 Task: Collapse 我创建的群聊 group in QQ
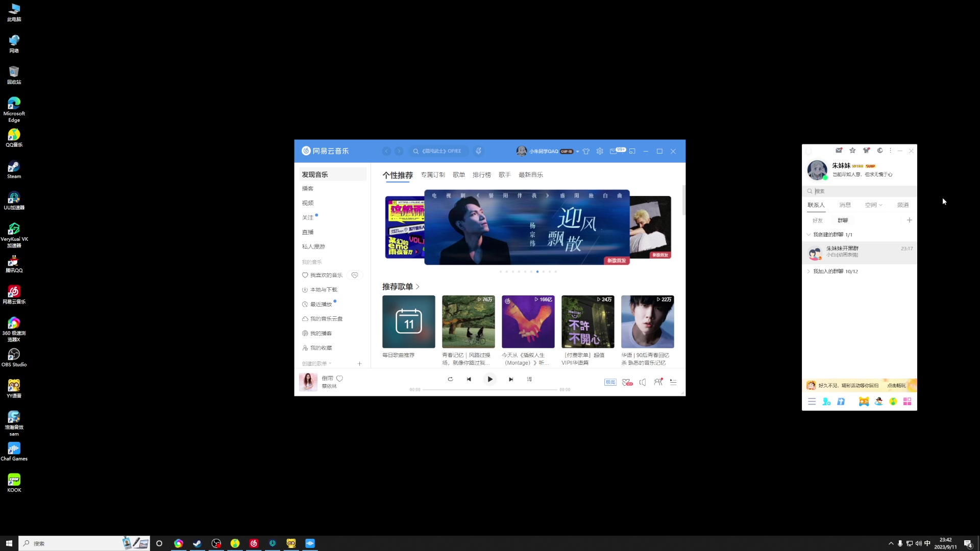(x=808, y=235)
